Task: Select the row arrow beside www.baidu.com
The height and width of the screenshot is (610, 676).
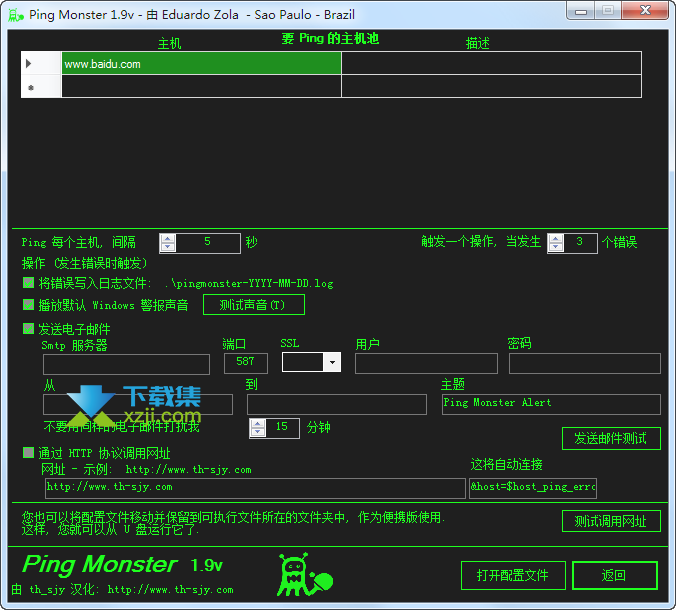Action: [x=28, y=64]
